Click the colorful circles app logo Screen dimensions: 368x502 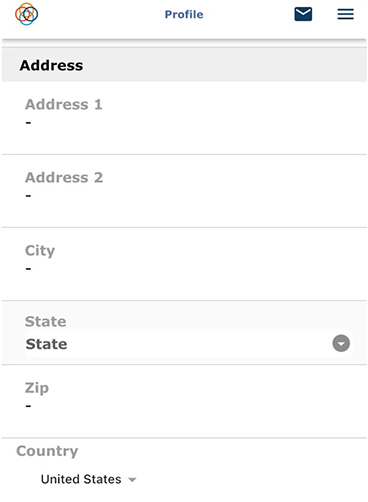pyautogui.click(x=26, y=14)
